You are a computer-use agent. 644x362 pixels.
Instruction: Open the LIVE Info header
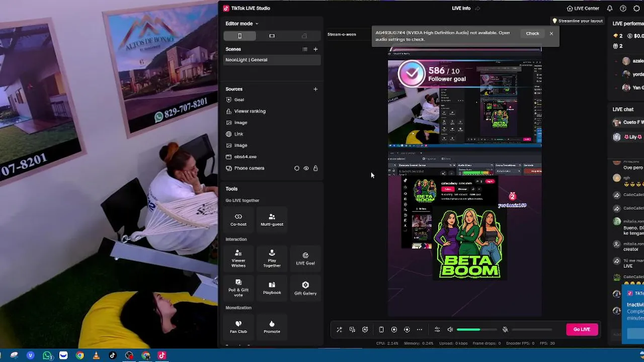[x=461, y=9]
